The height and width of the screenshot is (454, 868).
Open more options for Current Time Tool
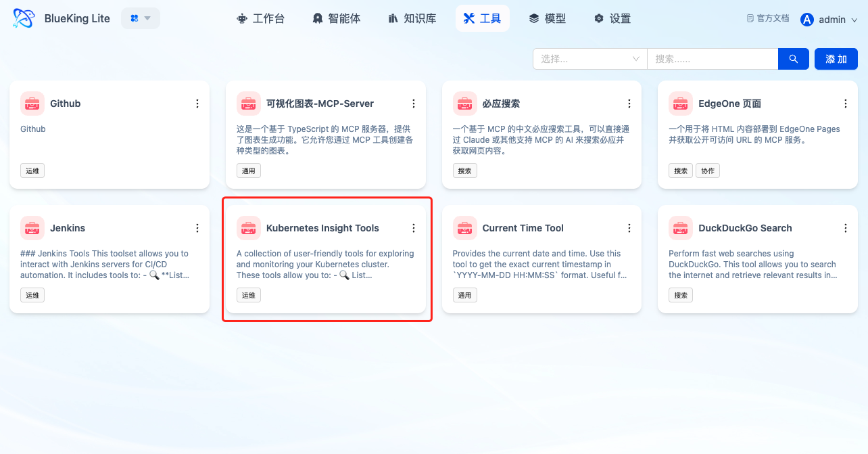[629, 228]
